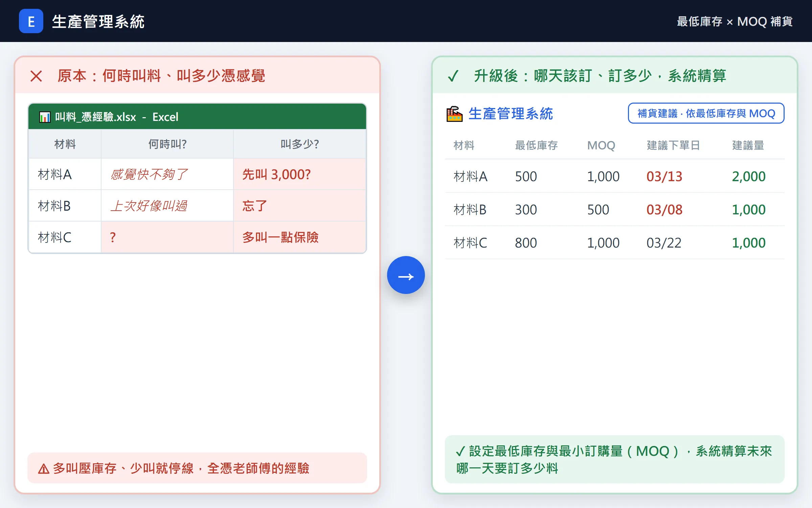Click the green checkmark icon in right header

point(453,76)
